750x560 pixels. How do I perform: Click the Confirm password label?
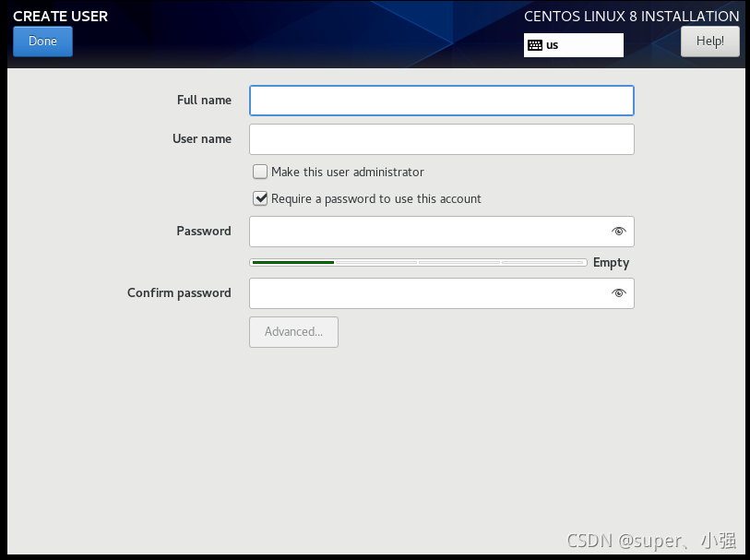pyautogui.click(x=179, y=293)
